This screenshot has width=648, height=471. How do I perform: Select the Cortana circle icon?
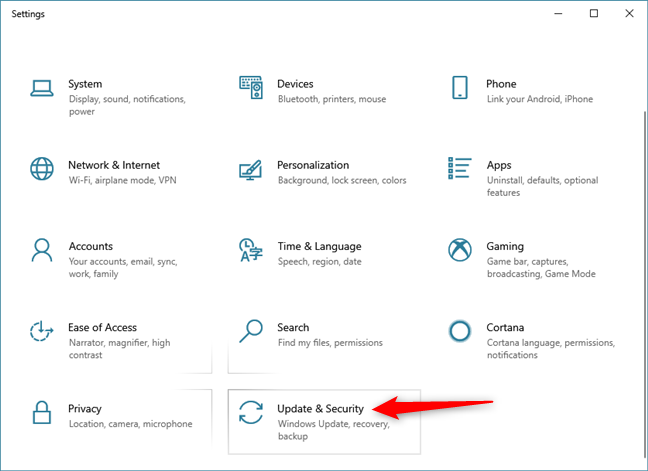click(x=459, y=330)
